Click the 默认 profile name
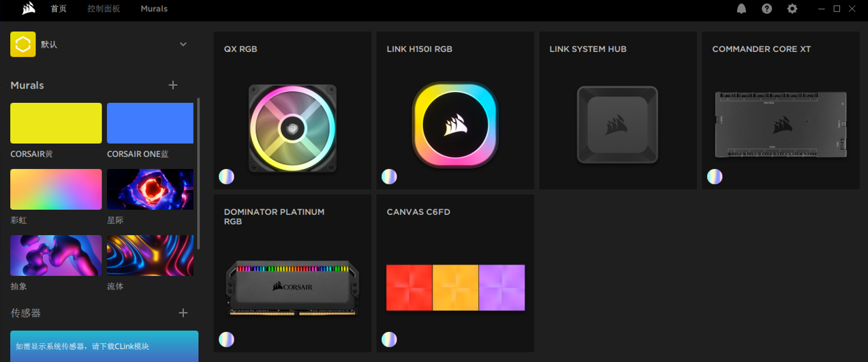This screenshot has width=868, height=362. [x=49, y=44]
